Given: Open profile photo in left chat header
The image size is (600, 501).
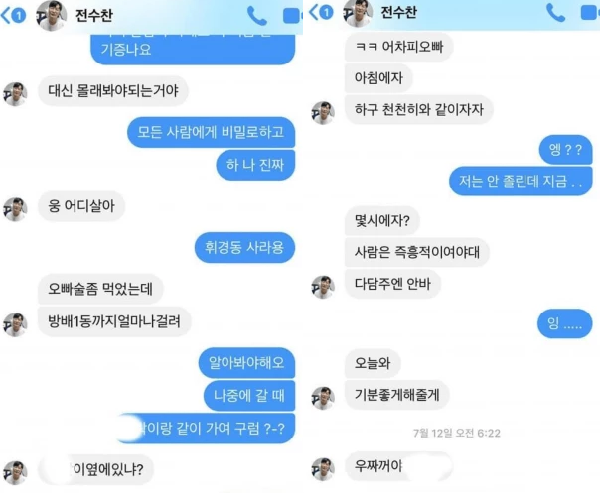Looking at the screenshot, I should click(52, 15).
